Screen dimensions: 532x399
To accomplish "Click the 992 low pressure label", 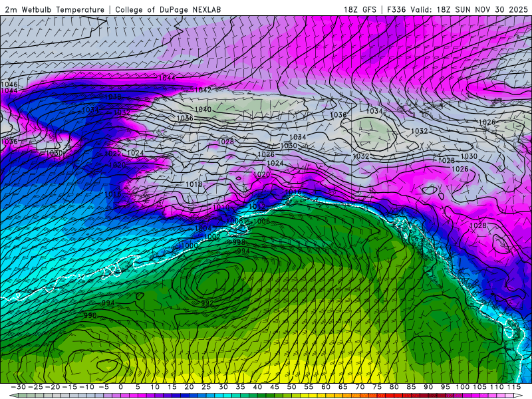I will [207, 303].
